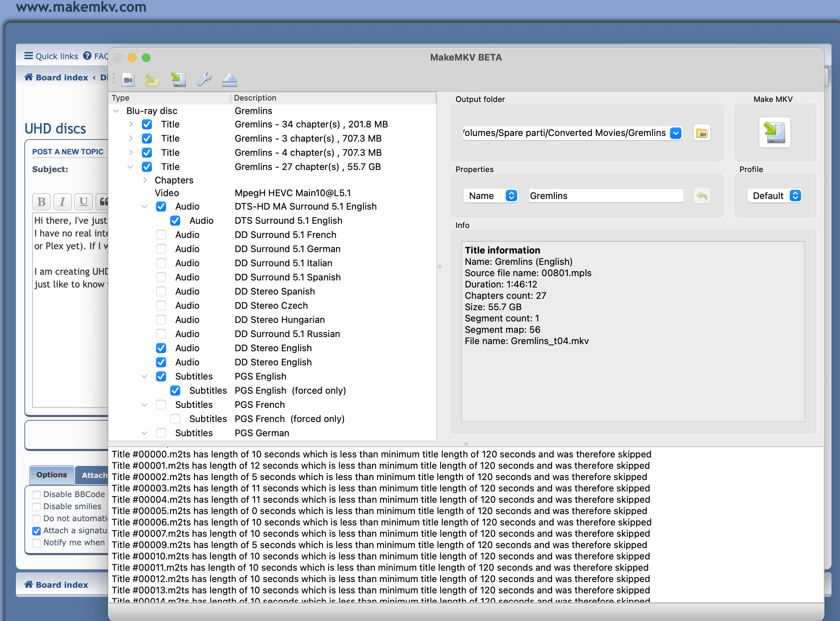Click the Eject disc icon

click(230, 79)
